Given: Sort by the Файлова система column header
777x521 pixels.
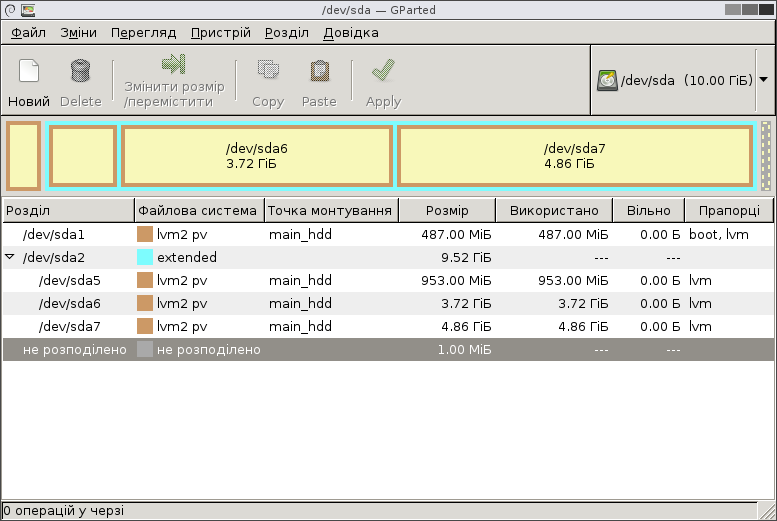Looking at the screenshot, I should [198, 211].
